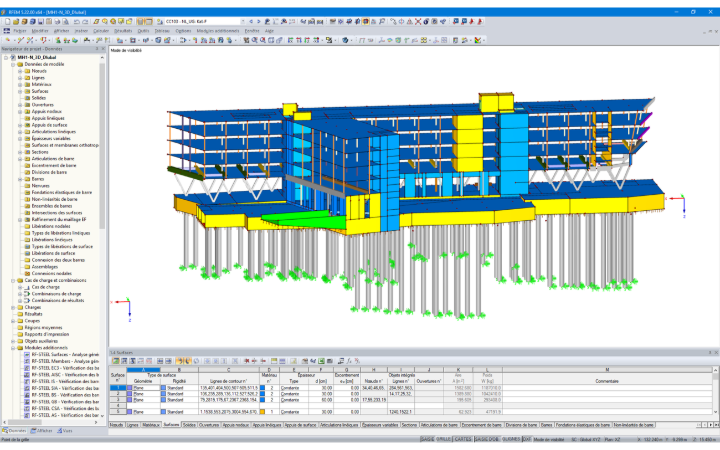Open the Modules additionnels menu
Screen dimensions: 720x450
[218, 31]
